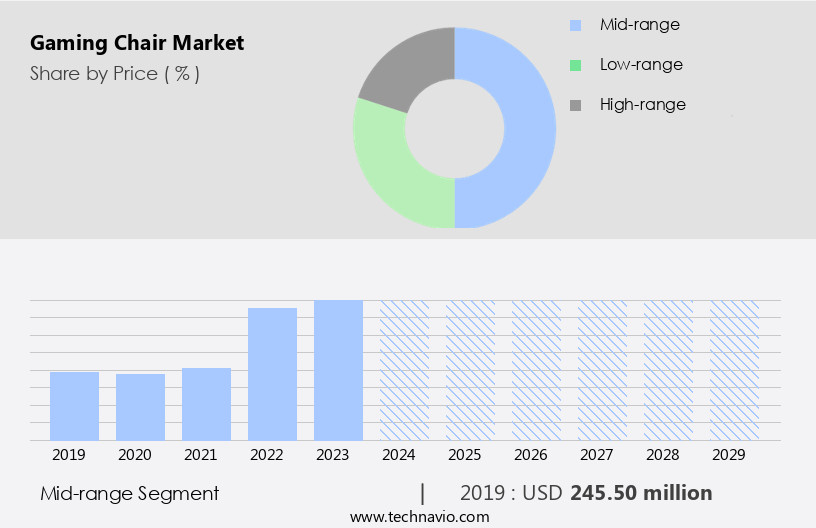The height and width of the screenshot is (528, 816).
Task: Click the Mid-range Segment caption
Action: tap(130, 493)
